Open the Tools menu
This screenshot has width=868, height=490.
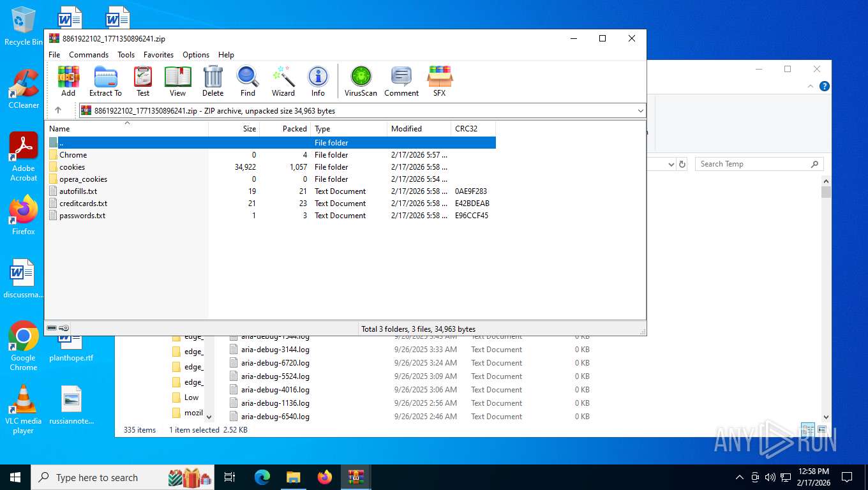126,55
